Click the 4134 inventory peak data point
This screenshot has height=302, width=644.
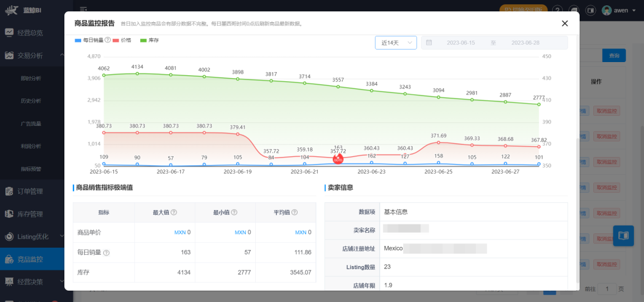pos(137,73)
